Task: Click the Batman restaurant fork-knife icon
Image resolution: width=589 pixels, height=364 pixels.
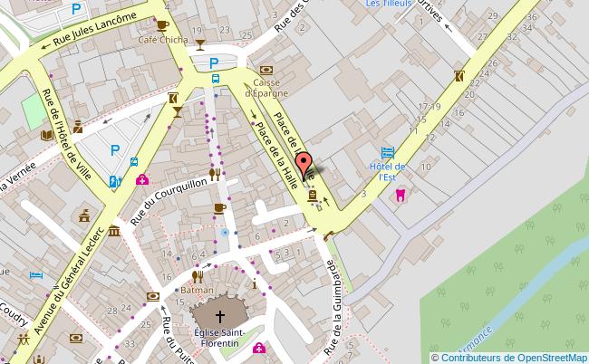Action: coord(198,277)
